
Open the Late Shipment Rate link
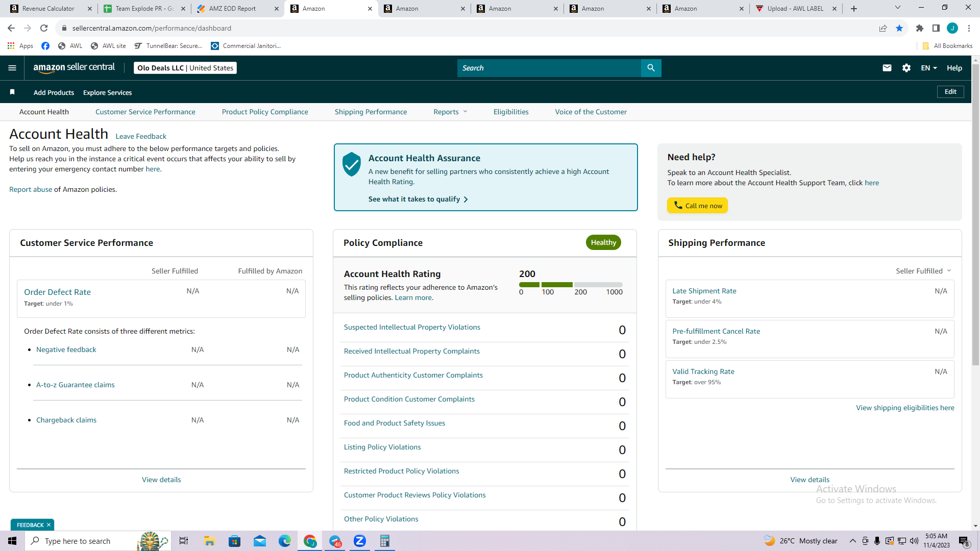704,291
